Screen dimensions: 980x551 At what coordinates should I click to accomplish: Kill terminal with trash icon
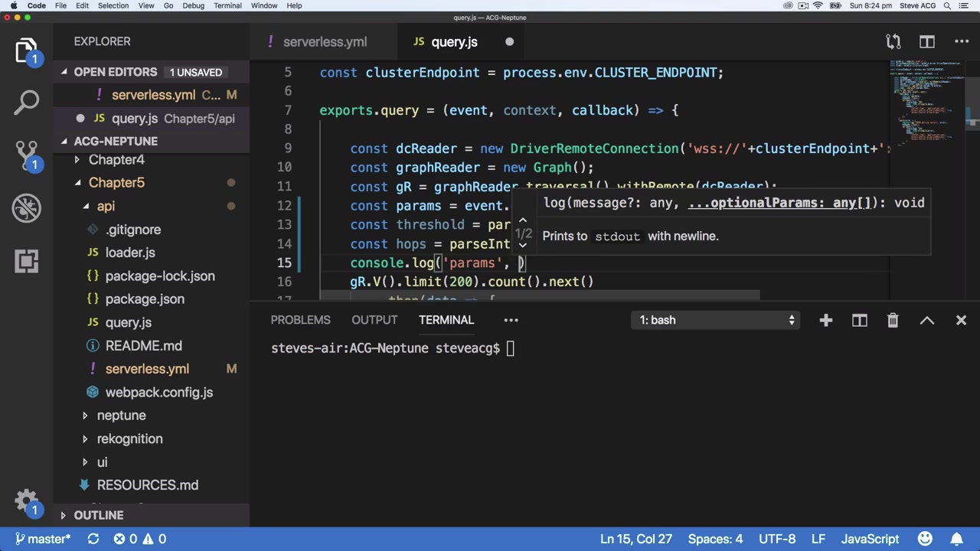click(x=893, y=320)
